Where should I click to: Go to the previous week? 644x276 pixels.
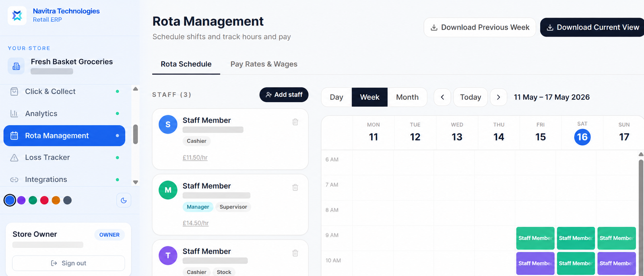442,97
